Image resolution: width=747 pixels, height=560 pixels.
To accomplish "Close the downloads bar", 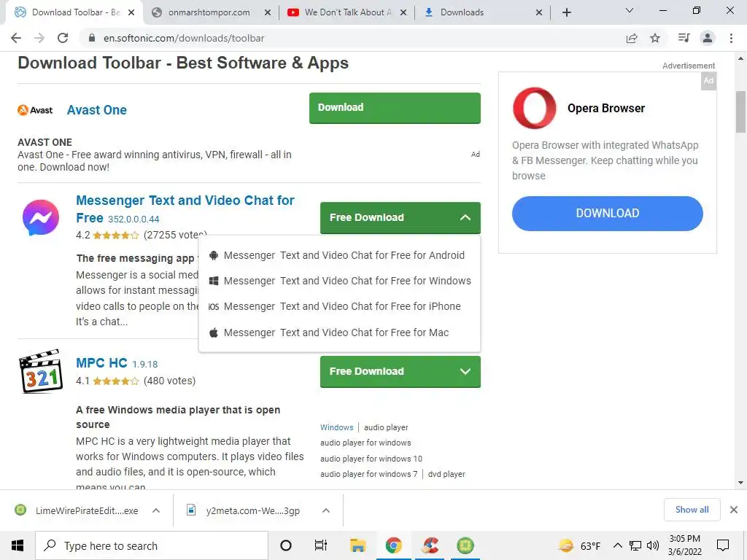I will click(x=734, y=510).
